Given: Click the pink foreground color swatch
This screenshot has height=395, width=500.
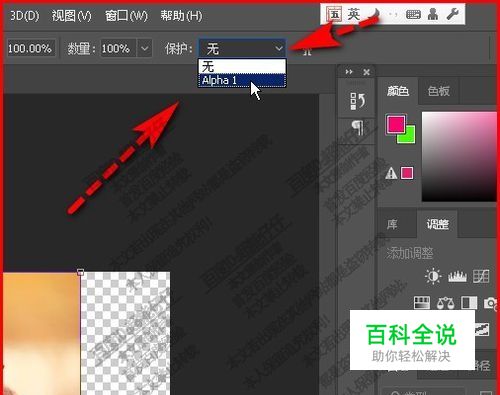Looking at the screenshot, I should (x=396, y=125).
